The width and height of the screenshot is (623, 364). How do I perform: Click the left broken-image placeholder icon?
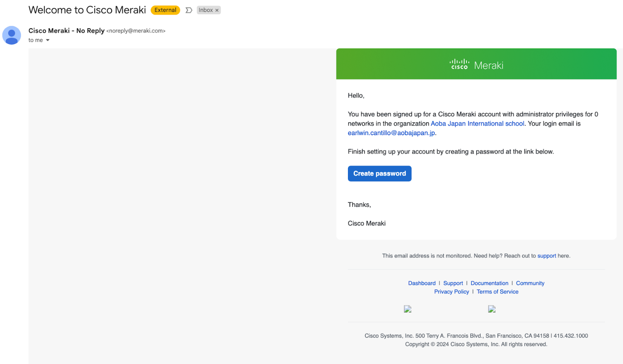(x=408, y=309)
